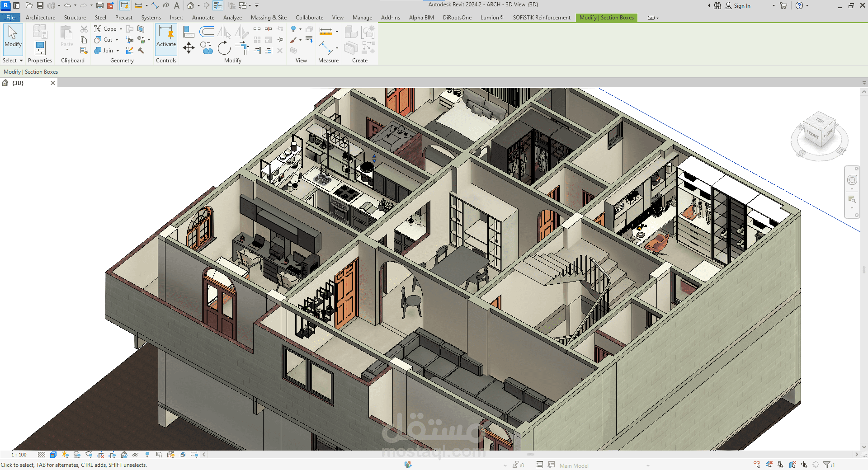Viewport: 868px width, 470px height.
Task: Click the Mirror Draw Axis tool
Action: coord(242,32)
